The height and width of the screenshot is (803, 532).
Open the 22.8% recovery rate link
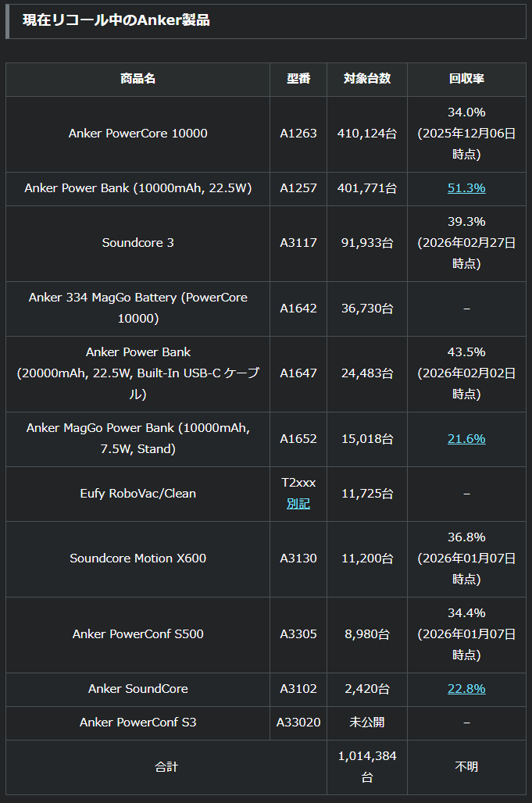click(x=466, y=689)
